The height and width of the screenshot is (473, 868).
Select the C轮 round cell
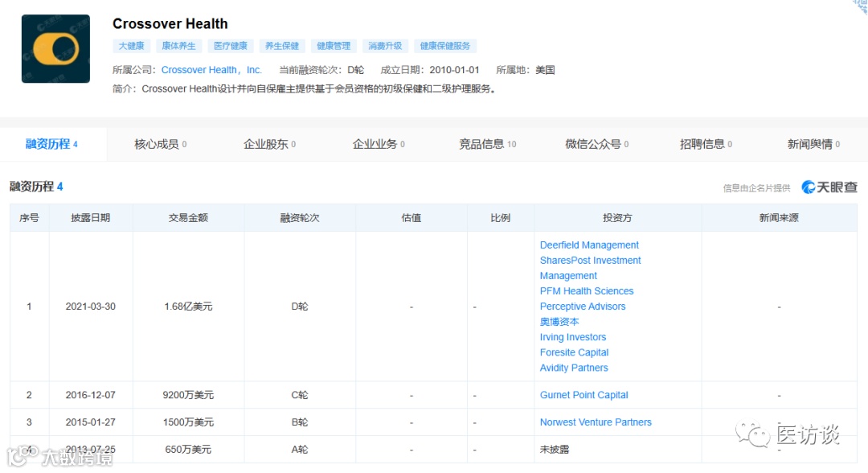tap(300, 395)
